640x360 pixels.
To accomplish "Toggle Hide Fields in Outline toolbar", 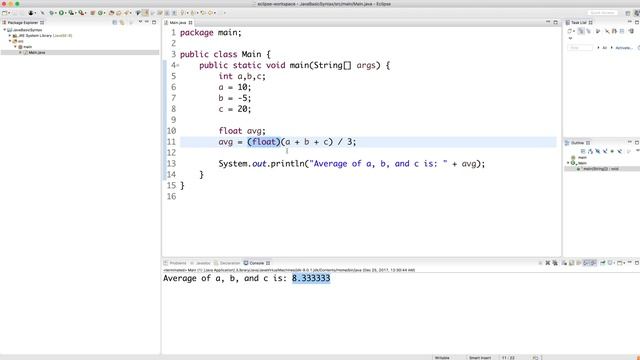I will [598, 151].
